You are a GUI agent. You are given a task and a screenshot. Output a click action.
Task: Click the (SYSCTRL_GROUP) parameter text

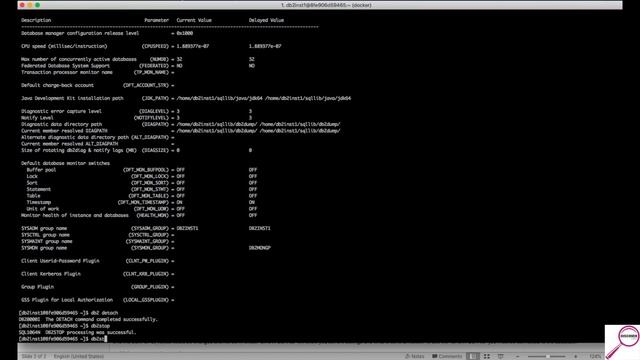(149, 235)
